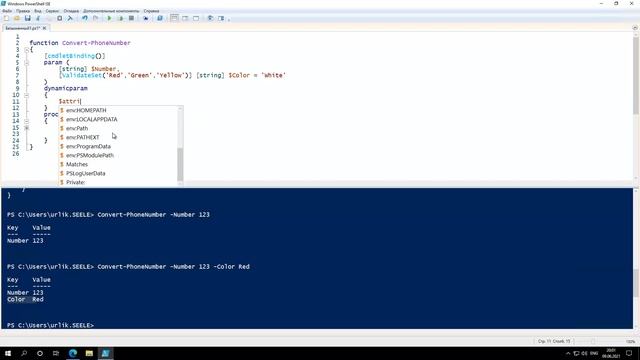Click the Convert-PhoneNumber function name in the editor

96,43
